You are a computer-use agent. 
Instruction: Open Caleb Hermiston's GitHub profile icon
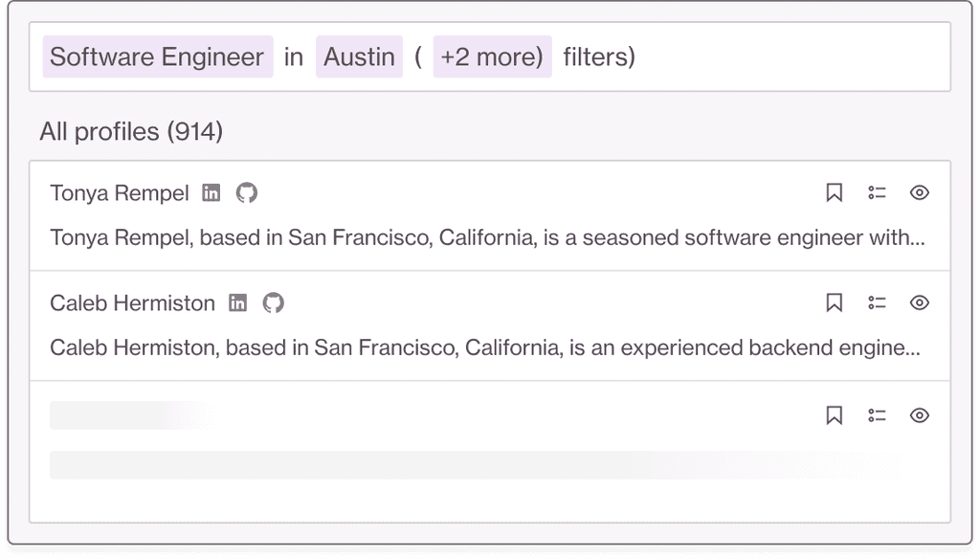pyautogui.click(x=274, y=303)
